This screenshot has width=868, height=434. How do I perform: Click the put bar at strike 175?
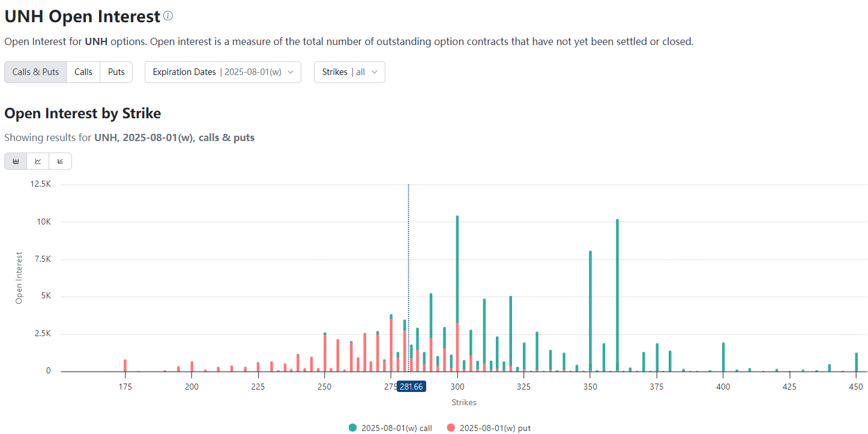click(125, 366)
